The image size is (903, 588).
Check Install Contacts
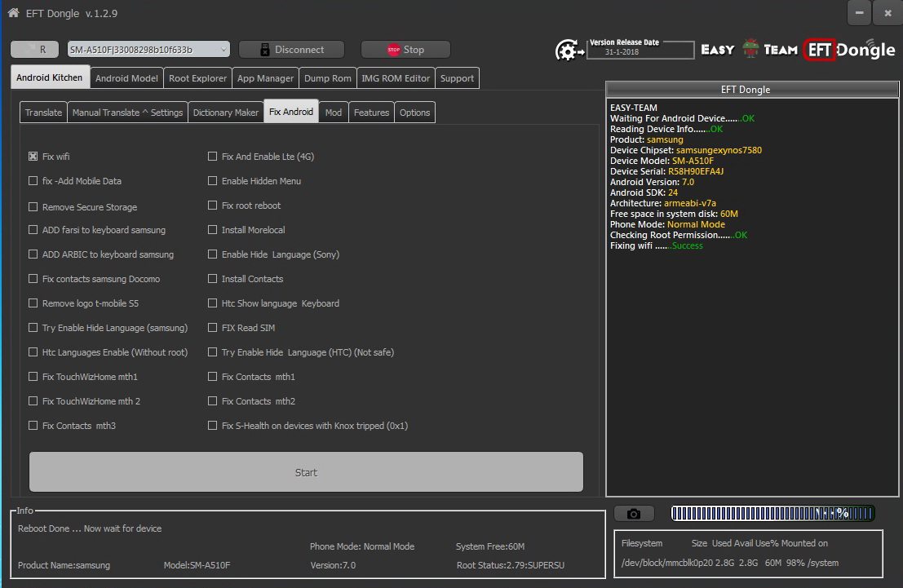coord(213,279)
